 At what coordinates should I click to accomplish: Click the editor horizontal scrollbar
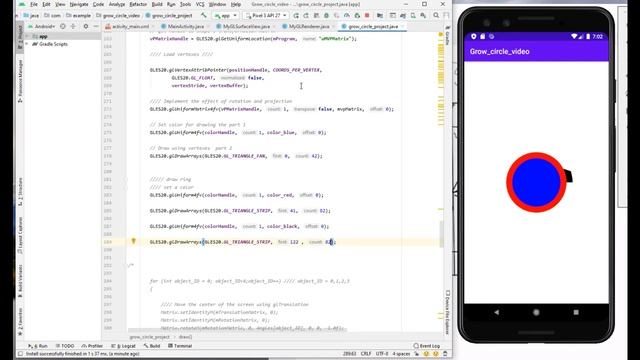point(237,330)
